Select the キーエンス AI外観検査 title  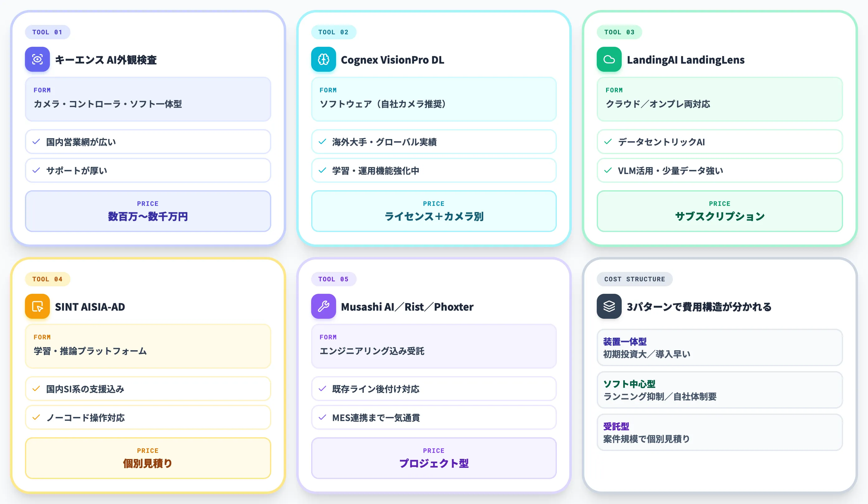pos(106,60)
